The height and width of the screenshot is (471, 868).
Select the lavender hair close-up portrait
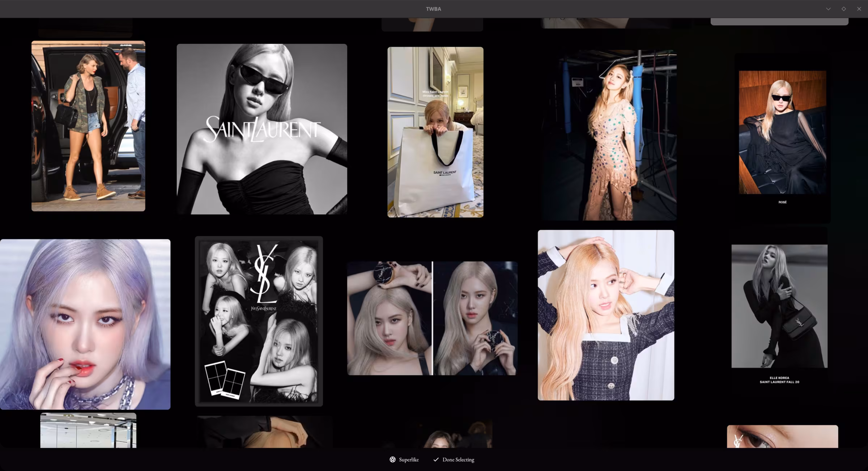[85, 324]
